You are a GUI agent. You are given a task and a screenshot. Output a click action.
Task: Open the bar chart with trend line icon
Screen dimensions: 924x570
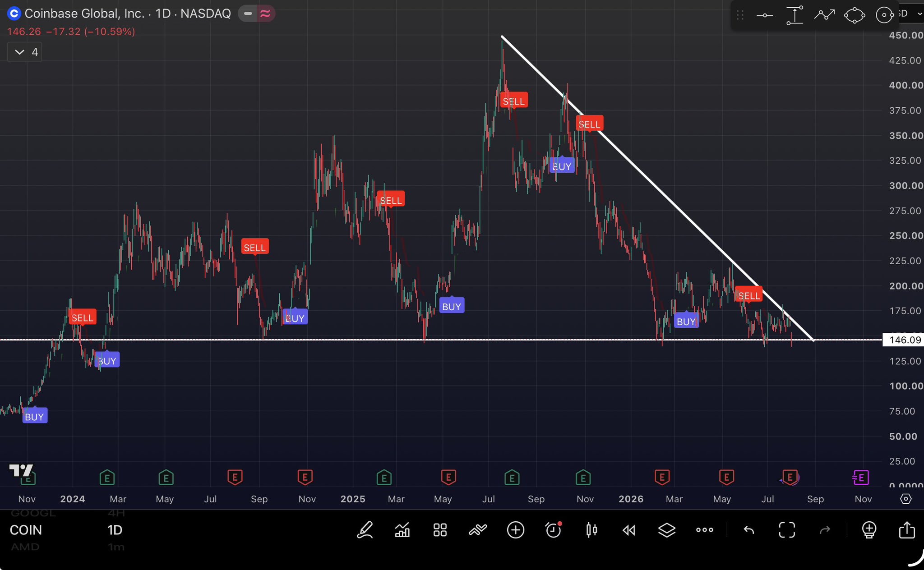coord(402,530)
